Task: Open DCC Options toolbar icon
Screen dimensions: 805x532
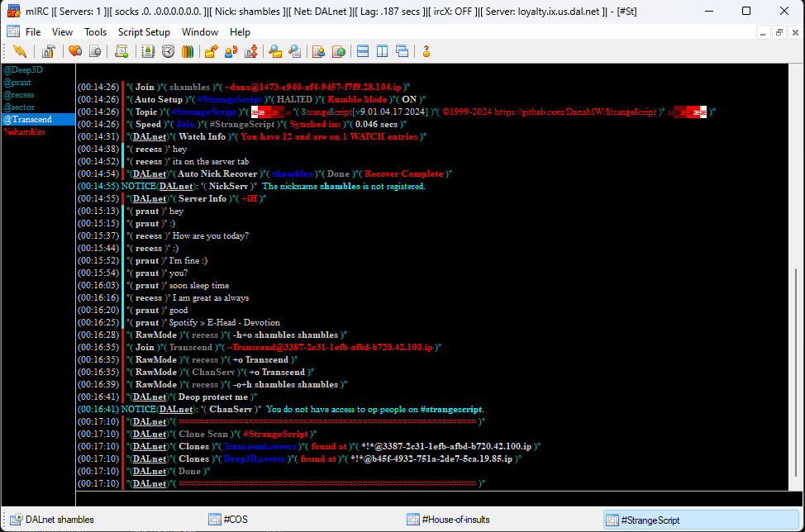Action: (x=251, y=51)
